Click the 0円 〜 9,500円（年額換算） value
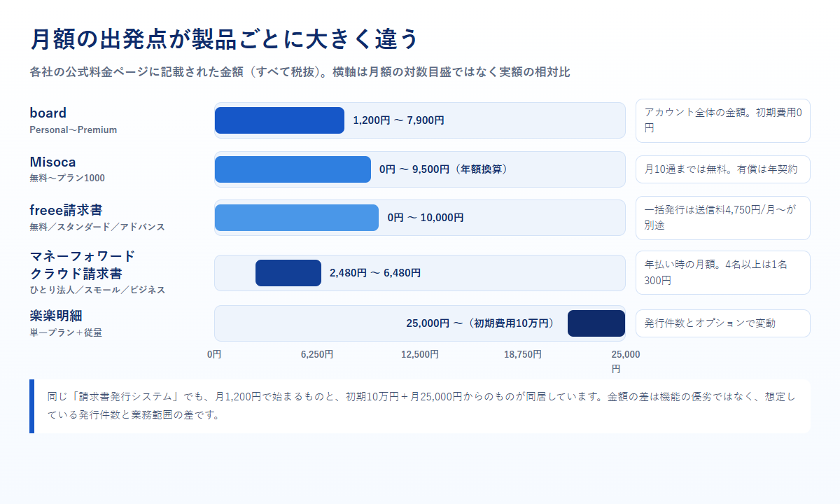This screenshot has width=840, height=504. [444, 169]
